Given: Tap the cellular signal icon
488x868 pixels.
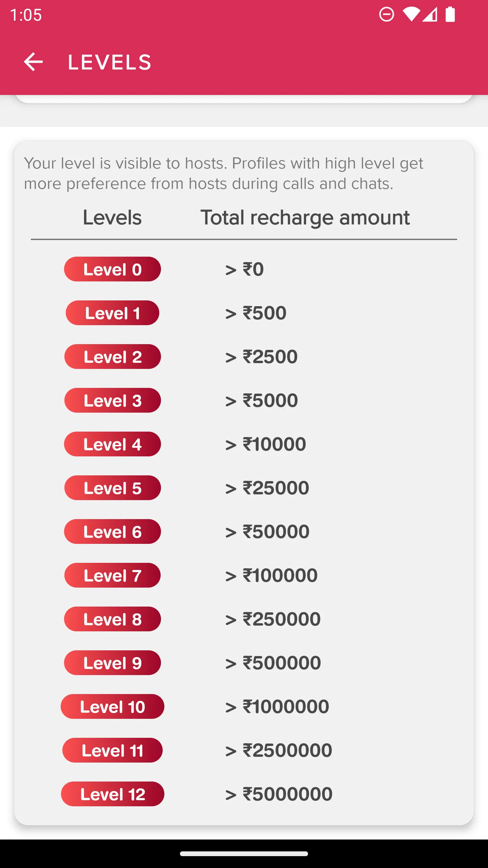Looking at the screenshot, I should click(430, 15).
